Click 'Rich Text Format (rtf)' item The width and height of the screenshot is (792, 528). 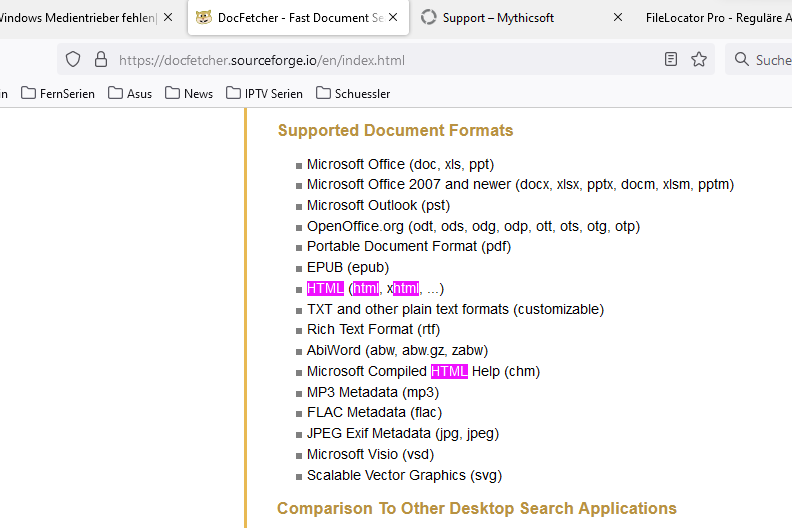374,329
